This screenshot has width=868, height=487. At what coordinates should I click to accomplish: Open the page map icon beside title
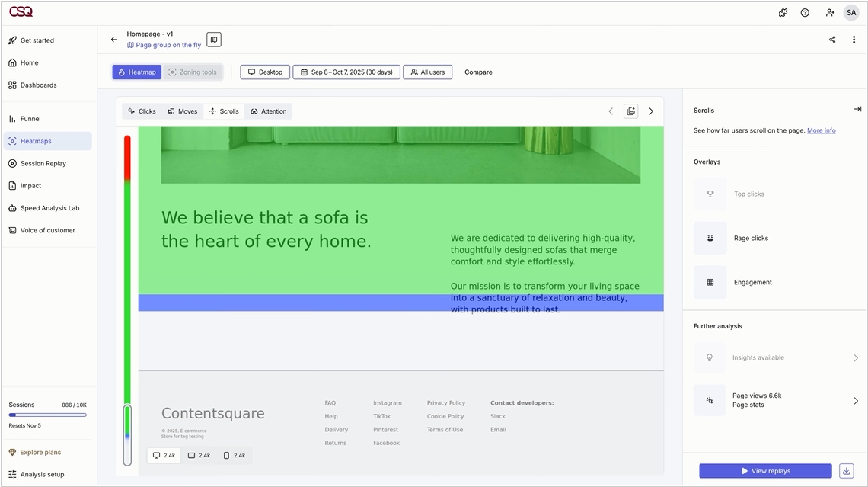tap(214, 40)
